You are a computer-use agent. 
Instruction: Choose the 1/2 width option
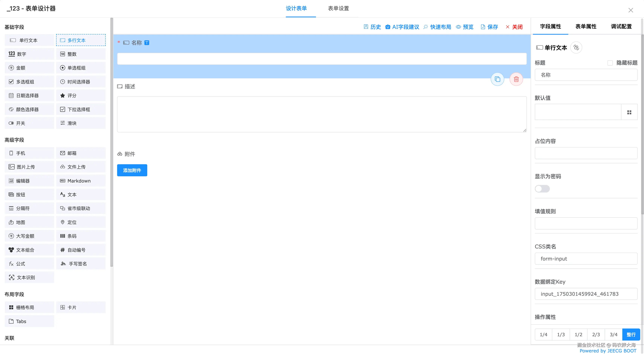pyautogui.click(x=578, y=335)
